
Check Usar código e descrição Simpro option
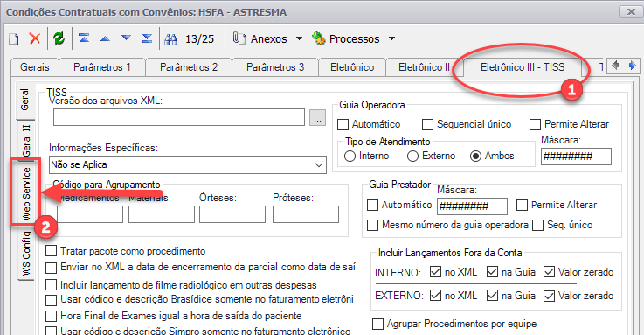click(51, 332)
